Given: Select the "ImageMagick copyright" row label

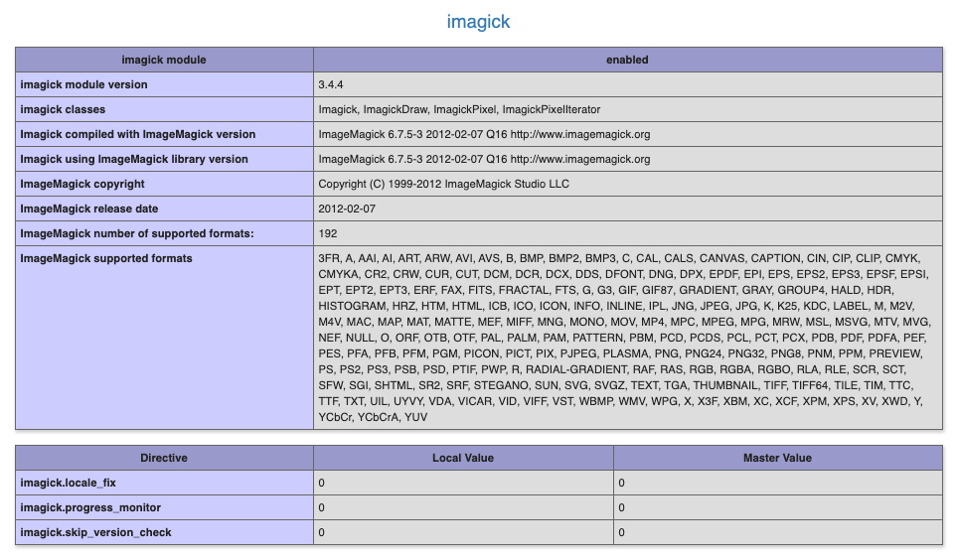Looking at the screenshot, I should tap(82, 184).
